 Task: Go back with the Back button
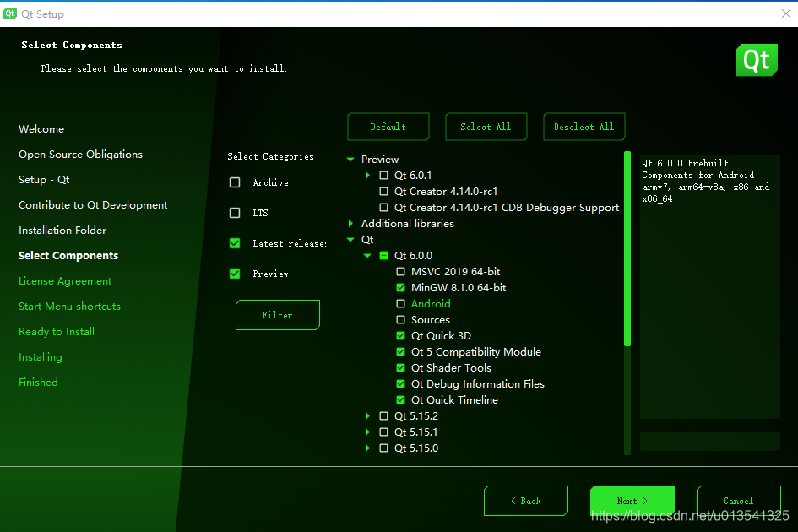point(526,501)
